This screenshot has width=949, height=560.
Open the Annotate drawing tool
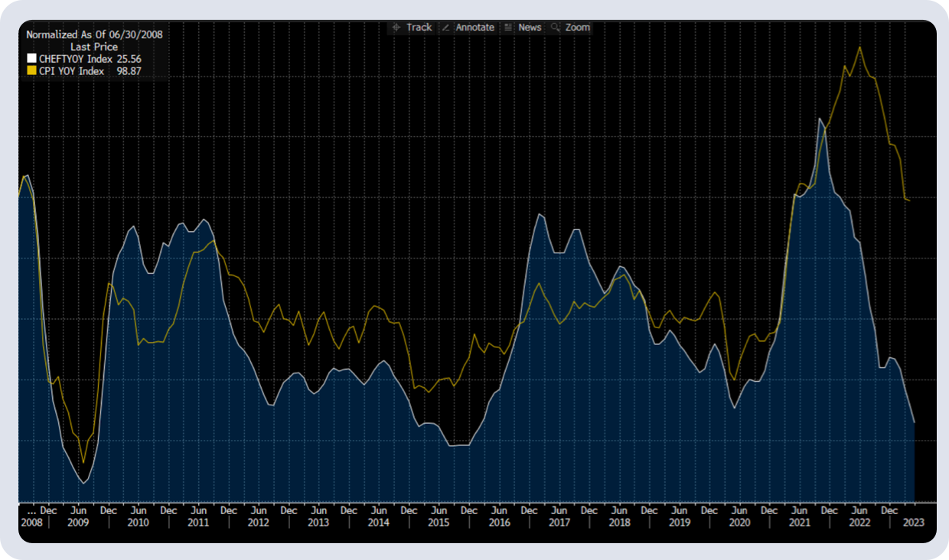(468, 28)
